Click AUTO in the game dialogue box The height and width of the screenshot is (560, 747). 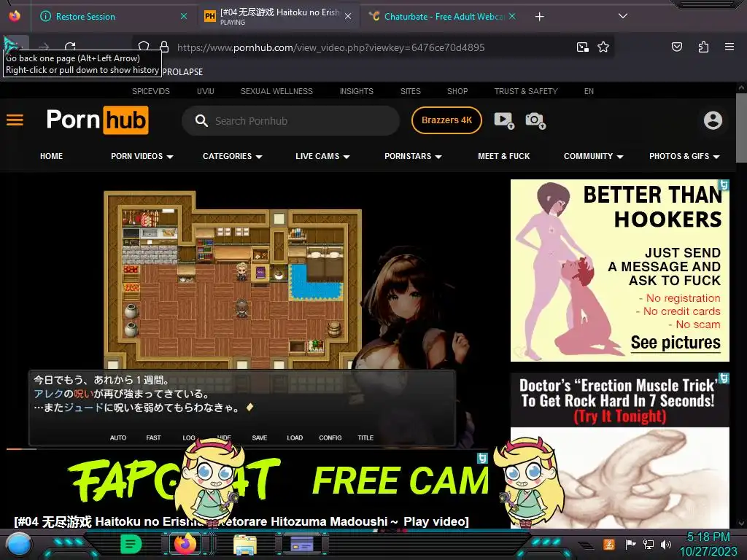tap(118, 437)
